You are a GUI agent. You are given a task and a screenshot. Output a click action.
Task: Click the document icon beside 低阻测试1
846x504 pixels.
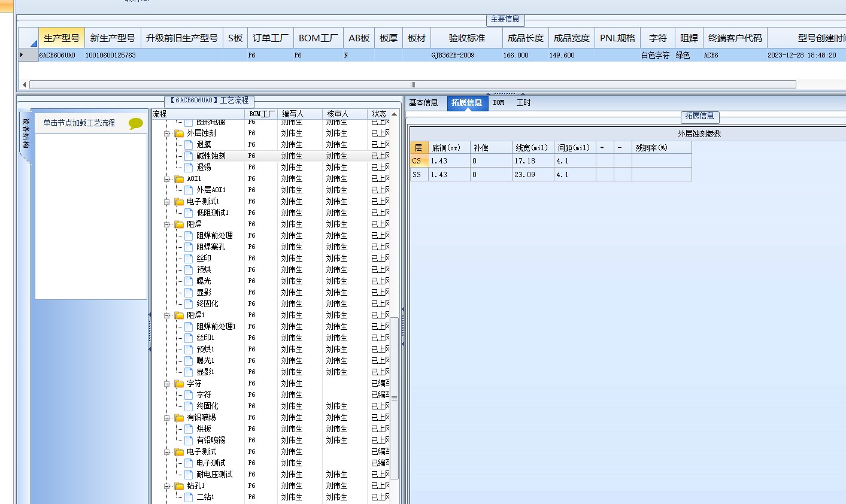point(189,212)
